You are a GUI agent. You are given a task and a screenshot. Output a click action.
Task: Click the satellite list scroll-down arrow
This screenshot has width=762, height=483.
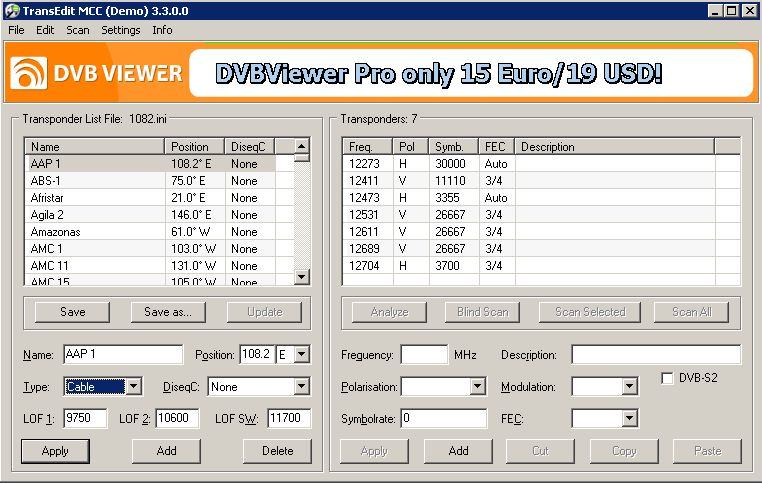pos(302,277)
